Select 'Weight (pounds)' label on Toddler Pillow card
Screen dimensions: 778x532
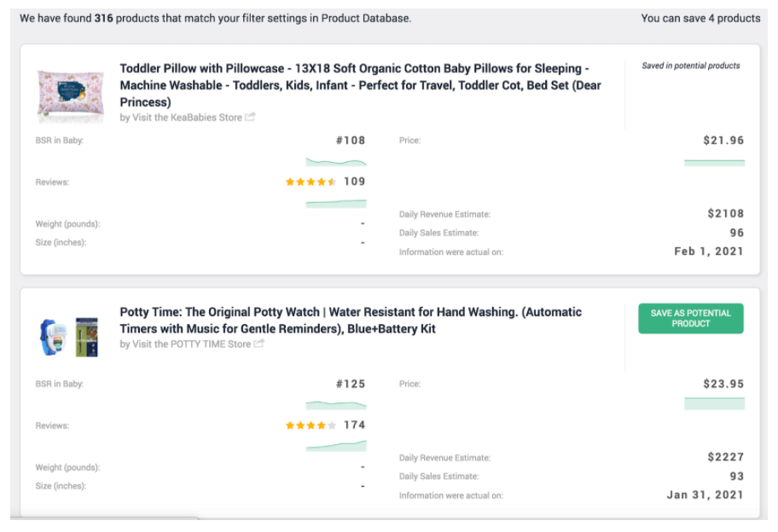click(68, 224)
